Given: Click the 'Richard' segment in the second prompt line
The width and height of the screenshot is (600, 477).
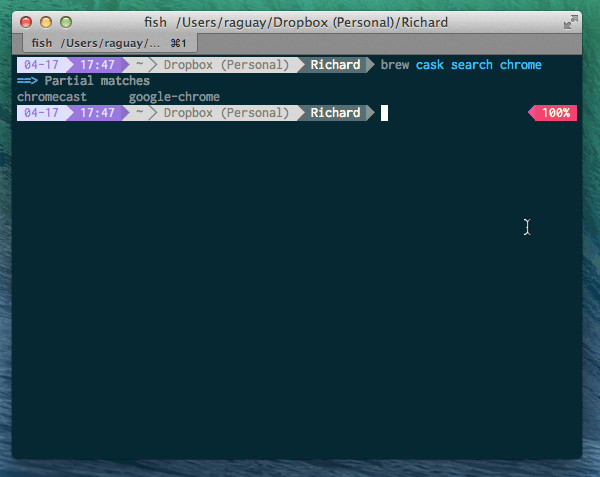Looking at the screenshot, I should click(335, 113).
